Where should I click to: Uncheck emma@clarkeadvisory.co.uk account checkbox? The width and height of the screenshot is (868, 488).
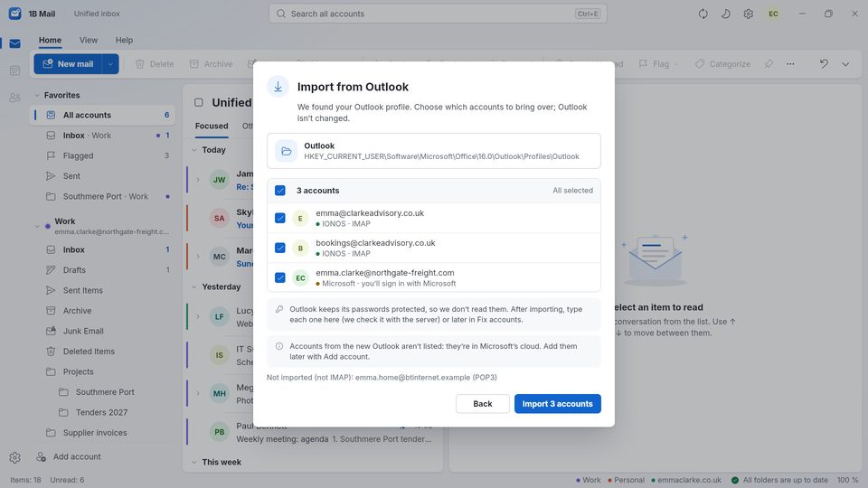click(x=280, y=218)
